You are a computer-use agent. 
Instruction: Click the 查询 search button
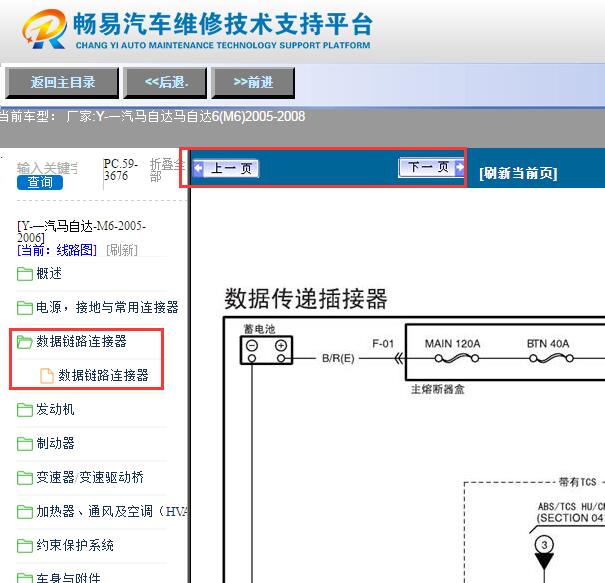pos(40,182)
